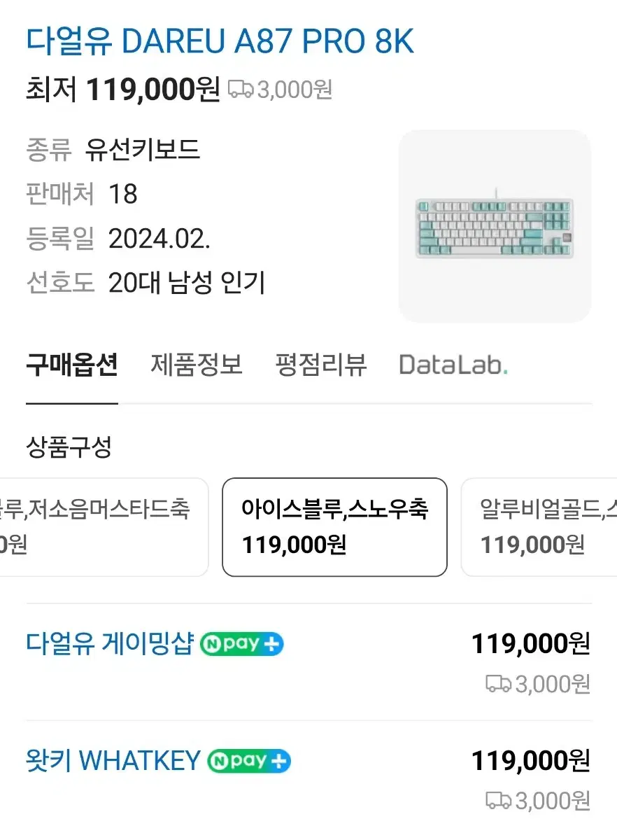Open the DAREU A87 PRO 8K product title
This screenshot has width=617, height=840.
(220, 42)
